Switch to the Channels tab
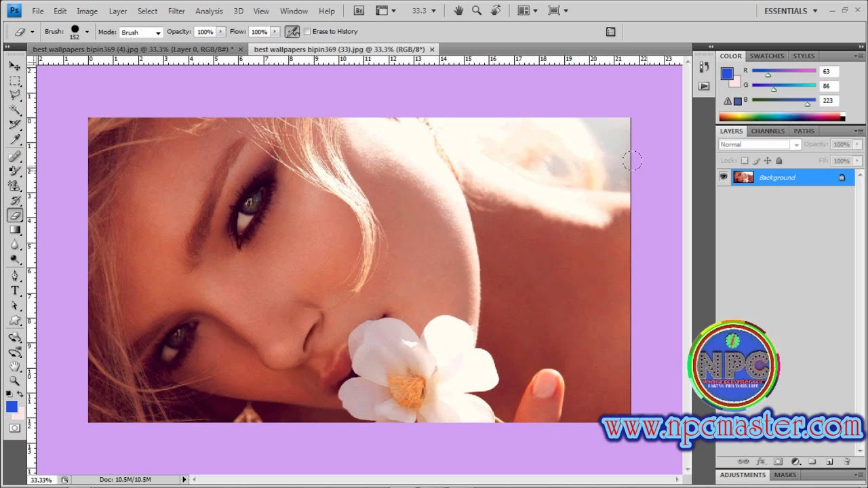This screenshot has width=868, height=488. 768,131
